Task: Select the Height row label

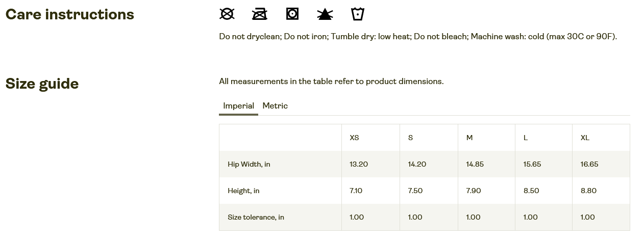Action: (243, 191)
